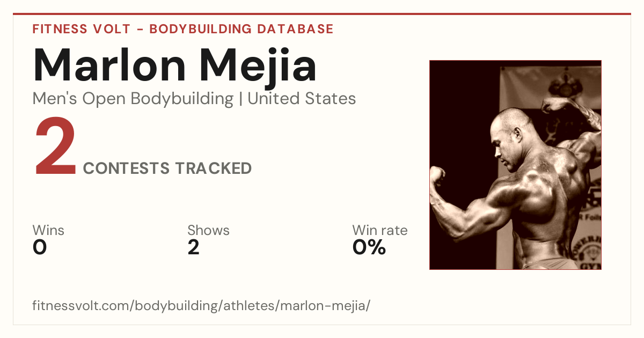Screen dimensions: 644x338
Task: Click the Wins stat label
Action: click(48, 231)
